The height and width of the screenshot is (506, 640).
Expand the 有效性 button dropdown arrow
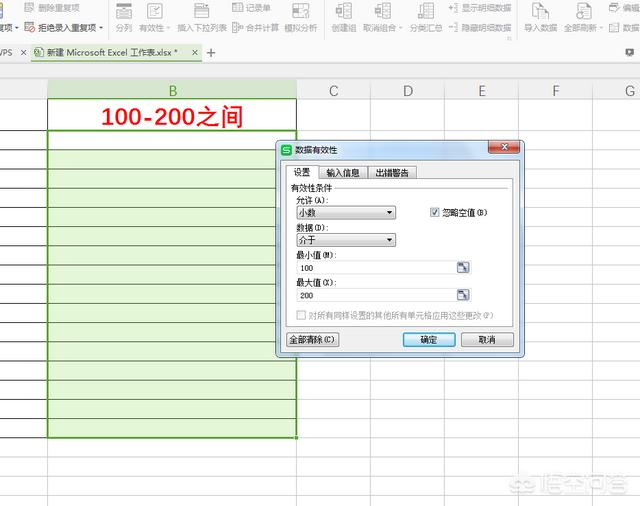[168, 28]
